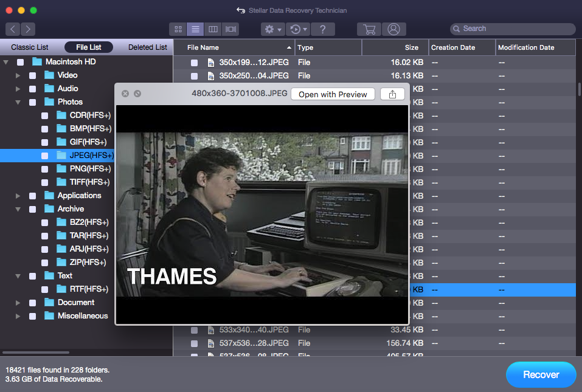The width and height of the screenshot is (582, 392).
Task: Switch to cover flow view
Action: [x=230, y=29]
